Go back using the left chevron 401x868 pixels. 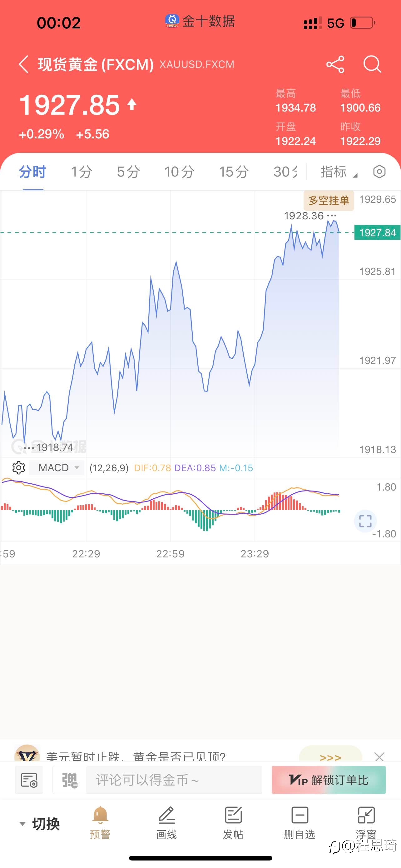coord(23,64)
